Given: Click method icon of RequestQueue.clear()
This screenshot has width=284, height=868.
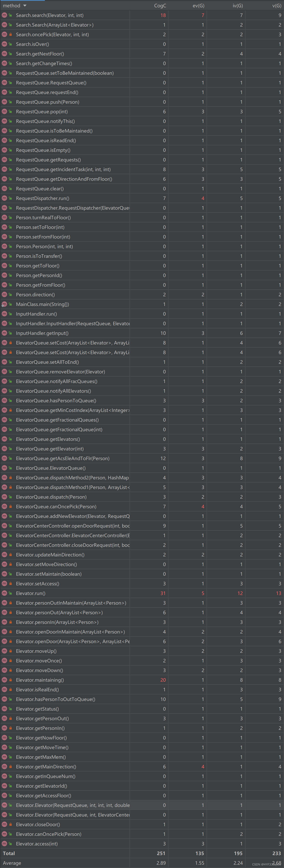Looking at the screenshot, I should pyautogui.click(x=4, y=189).
